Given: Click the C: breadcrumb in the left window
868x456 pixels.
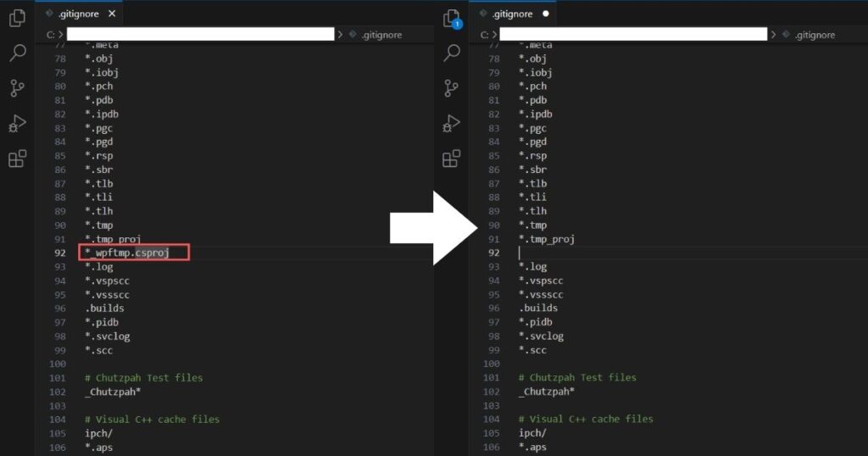Looking at the screenshot, I should click(x=50, y=35).
